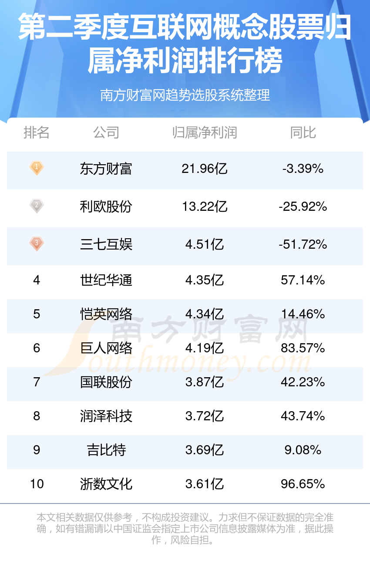
Task: Click the 同比 column header
Action: point(303,132)
